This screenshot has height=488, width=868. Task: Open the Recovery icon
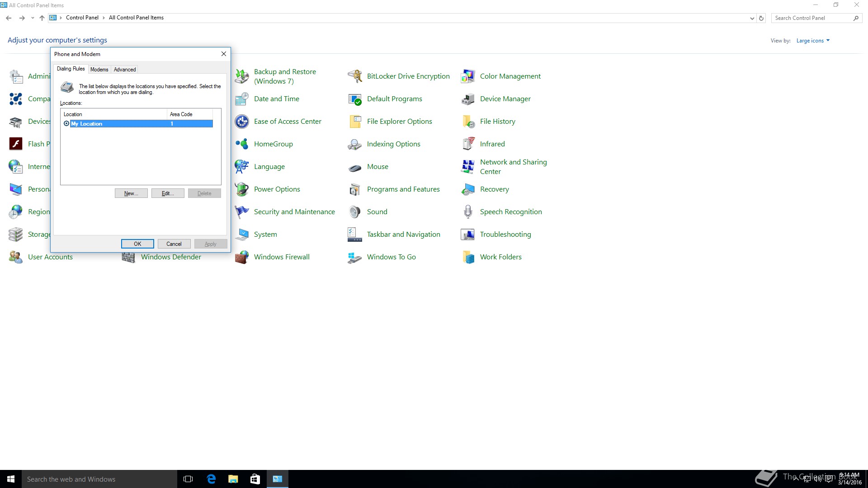(468, 189)
